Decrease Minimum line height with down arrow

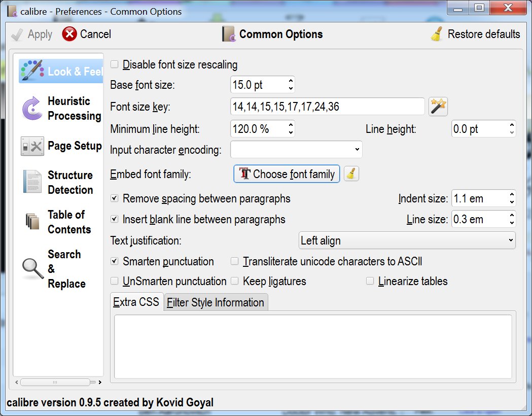click(x=291, y=133)
